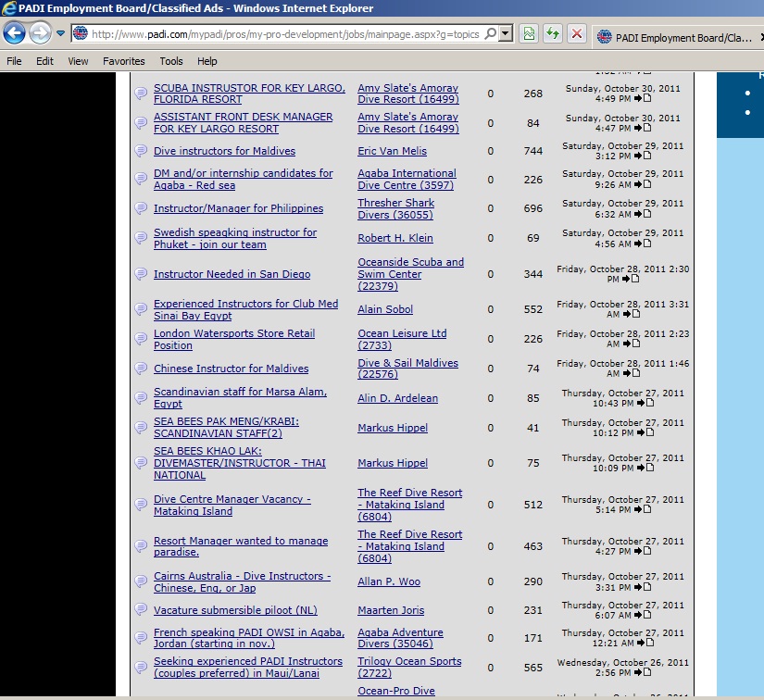Open Instructor Needed in San Diego topic
Image resolution: width=764 pixels, height=700 pixels.
[232, 274]
